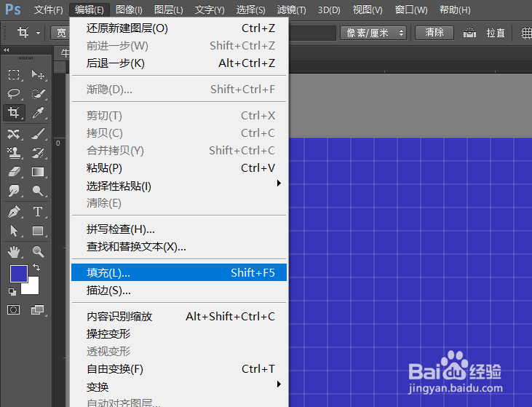Open the 像素/厘米 units dropdown

pos(373,33)
